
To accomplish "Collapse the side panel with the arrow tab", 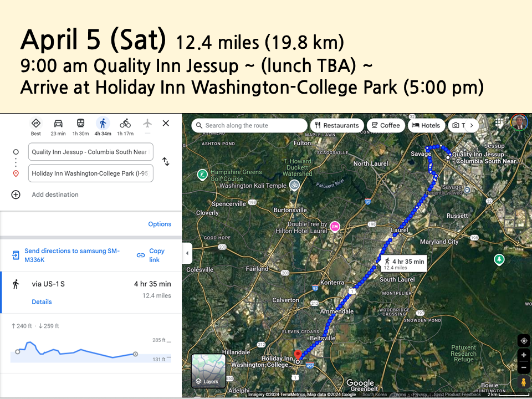I will click(x=187, y=253).
